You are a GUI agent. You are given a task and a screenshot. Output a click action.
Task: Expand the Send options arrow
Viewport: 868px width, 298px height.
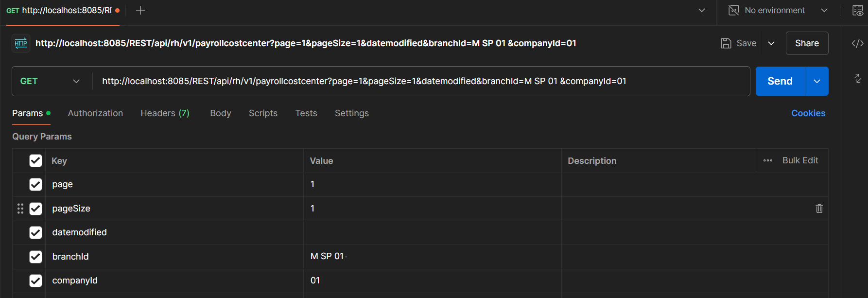coord(817,81)
